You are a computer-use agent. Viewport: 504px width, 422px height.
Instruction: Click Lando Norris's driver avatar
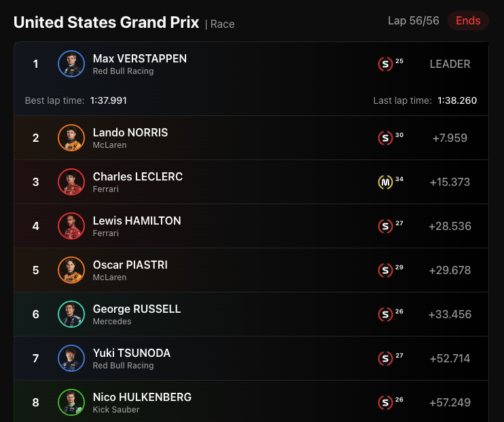pyautogui.click(x=71, y=138)
